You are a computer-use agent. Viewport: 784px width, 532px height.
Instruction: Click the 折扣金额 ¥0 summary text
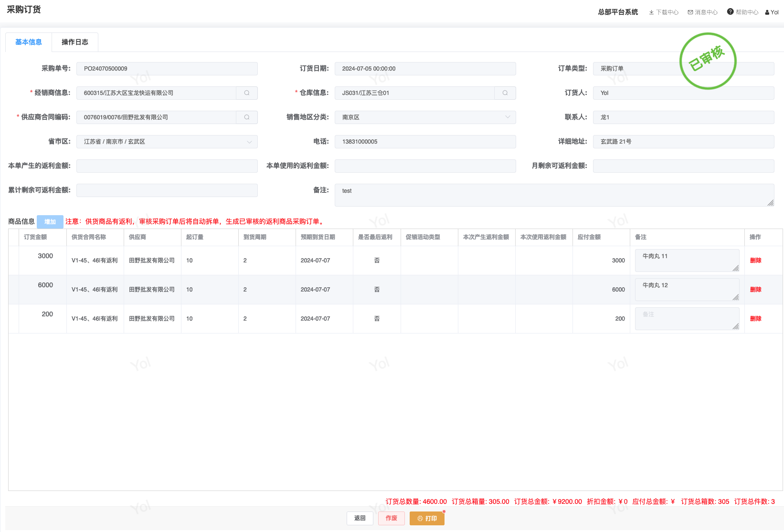(607, 501)
